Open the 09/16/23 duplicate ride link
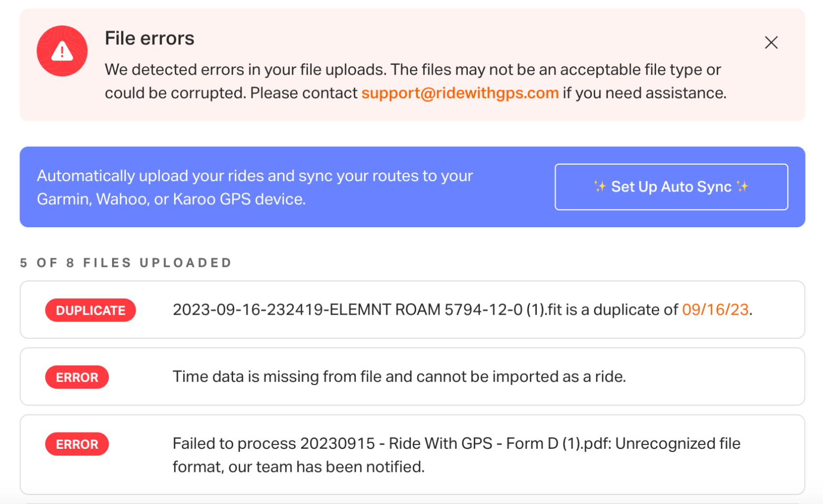The width and height of the screenshot is (823, 504). pyautogui.click(x=715, y=310)
